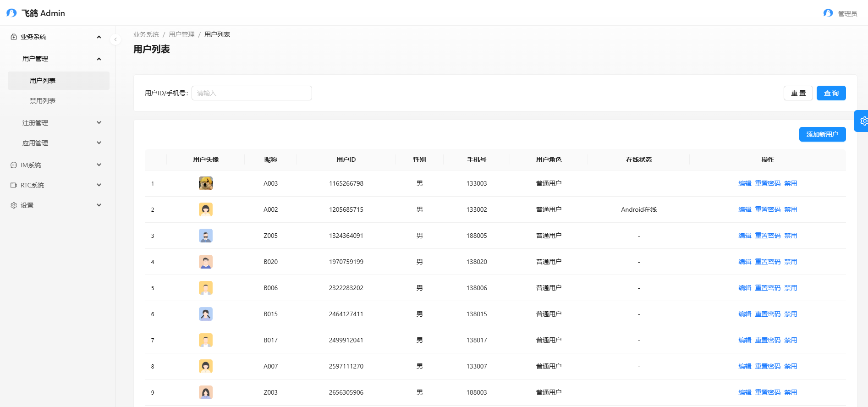This screenshot has width=868, height=407.
Task: Click the 飞鸽 Admin logo icon
Action: [x=11, y=13]
